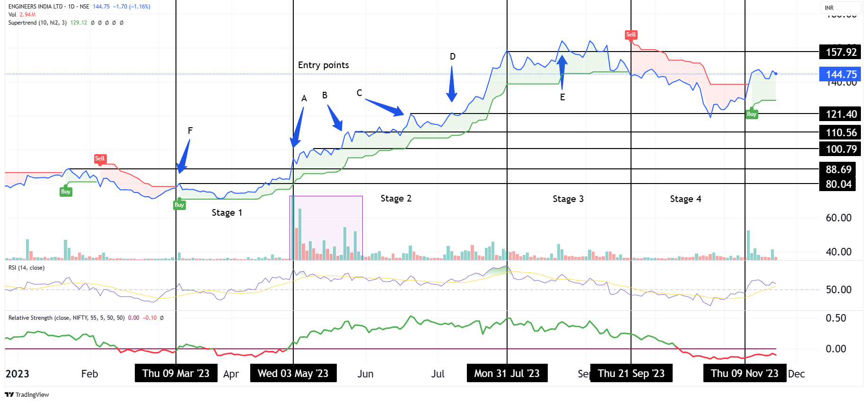
Task: Select the 121.40 horizontal line price label
Action: click(x=841, y=114)
